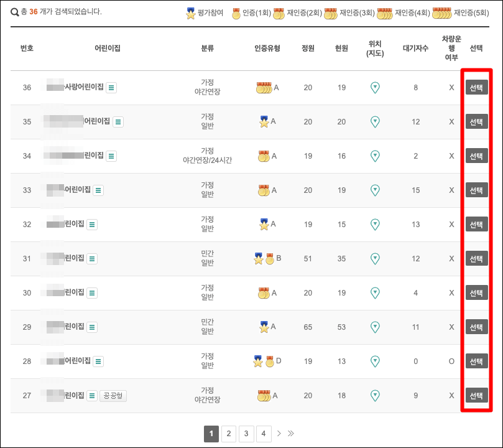This screenshot has width=503, height=448.
Task: Open details list icon for row 32
Action: coord(92,225)
